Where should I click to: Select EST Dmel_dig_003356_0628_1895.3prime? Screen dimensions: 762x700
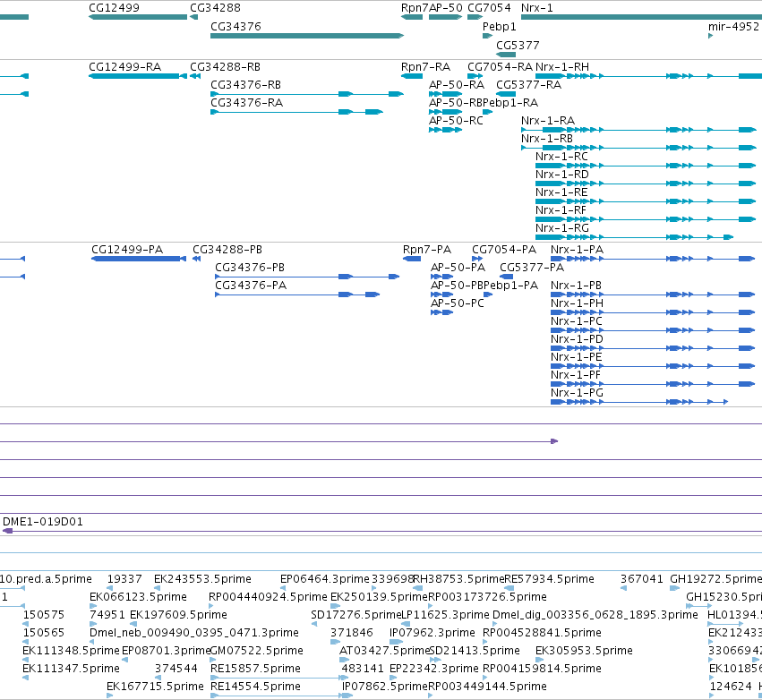point(595,615)
